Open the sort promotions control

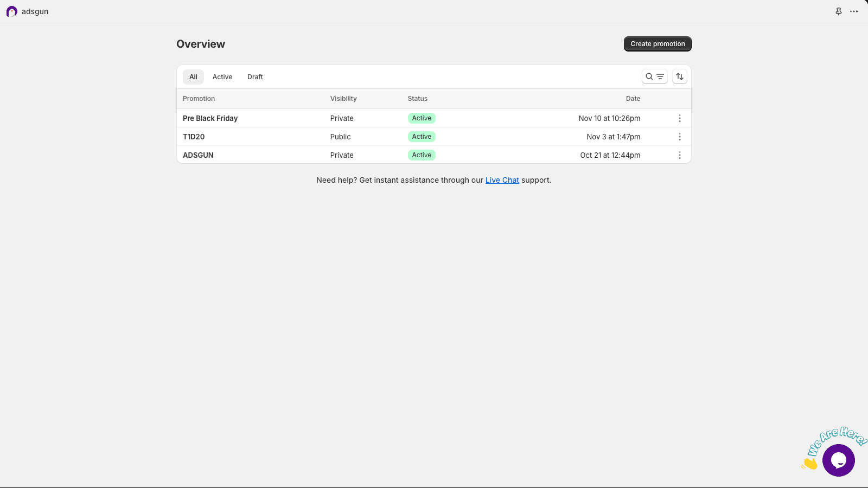(679, 76)
